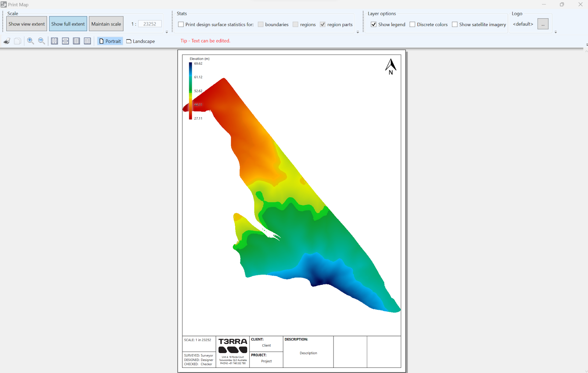The image size is (588, 373).
Task: Click Maintain scale button
Action: click(x=106, y=24)
